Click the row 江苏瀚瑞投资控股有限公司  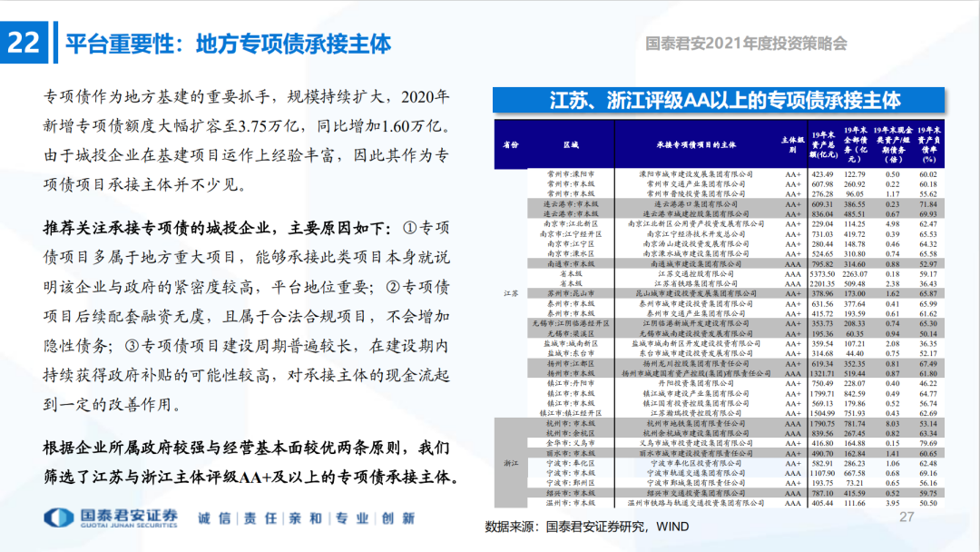click(736, 413)
